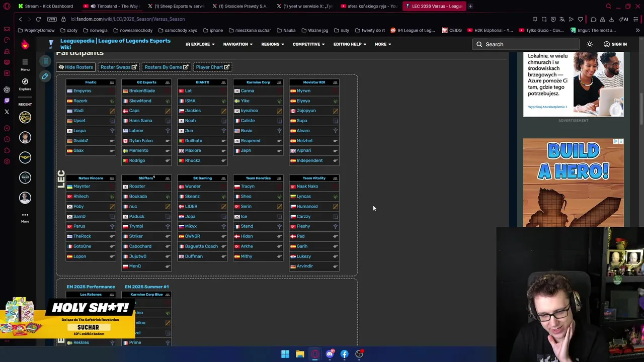Click the Fandom flame logo
Viewport: 644px width, 362px height.
pos(25,45)
